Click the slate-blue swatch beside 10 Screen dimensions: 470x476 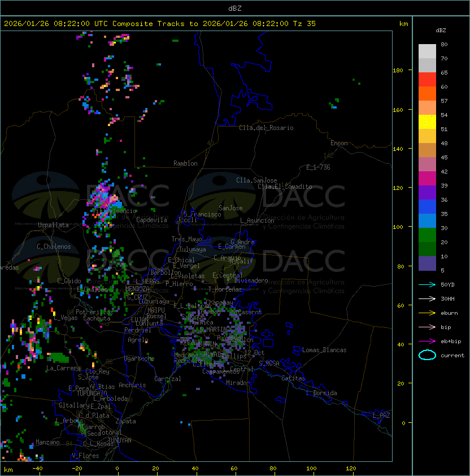[427, 263]
